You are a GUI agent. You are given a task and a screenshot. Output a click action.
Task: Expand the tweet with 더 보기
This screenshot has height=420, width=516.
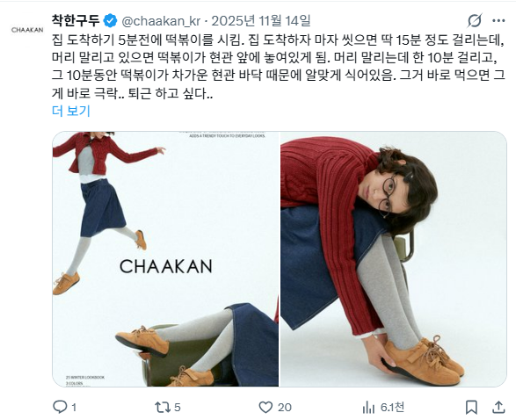coord(71,111)
